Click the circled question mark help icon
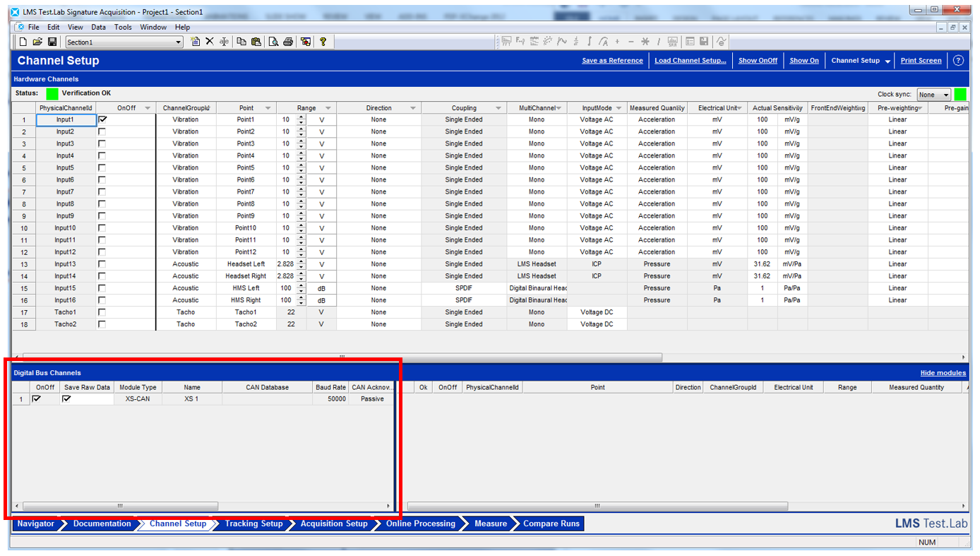This screenshot has height=556, width=980. 958,60
